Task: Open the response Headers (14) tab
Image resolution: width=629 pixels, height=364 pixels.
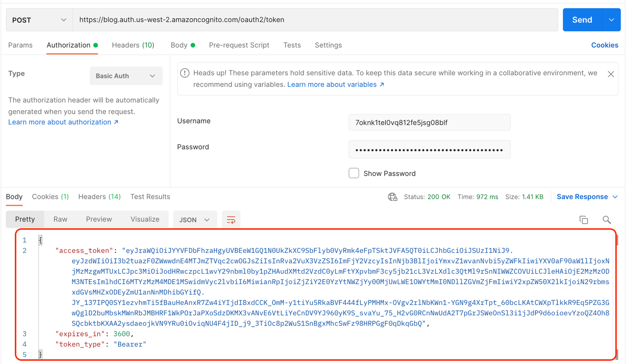Action: pos(99,197)
